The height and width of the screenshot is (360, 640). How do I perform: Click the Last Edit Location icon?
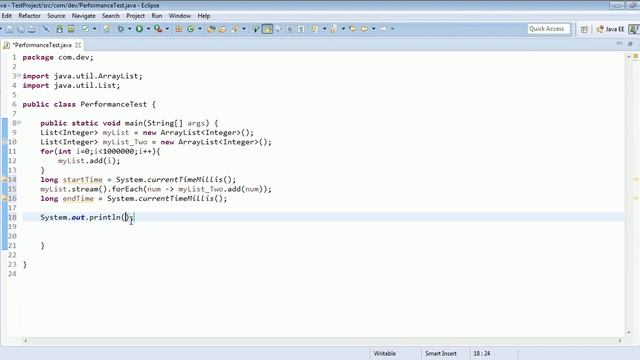[352, 29]
